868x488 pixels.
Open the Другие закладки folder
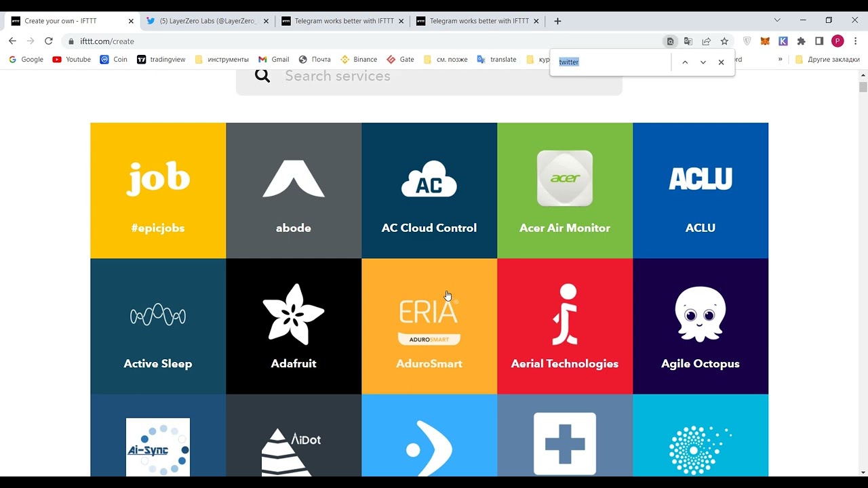click(x=827, y=60)
